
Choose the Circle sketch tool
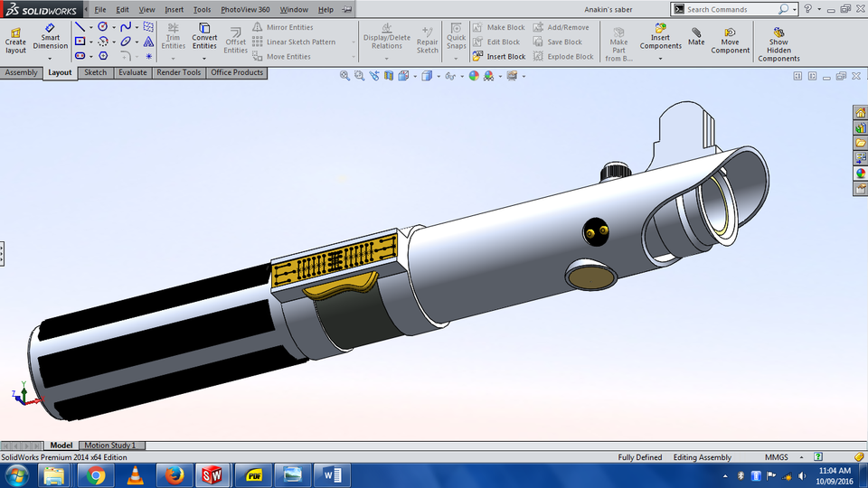click(x=103, y=27)
